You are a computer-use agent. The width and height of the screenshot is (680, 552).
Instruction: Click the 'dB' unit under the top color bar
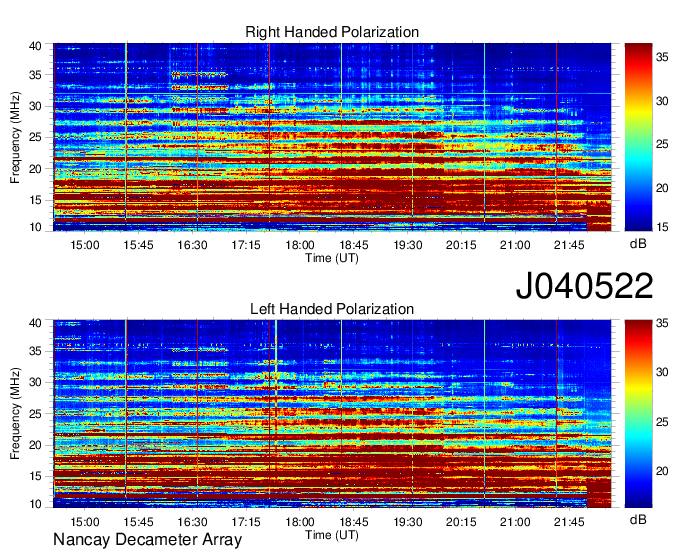[638, 244]
